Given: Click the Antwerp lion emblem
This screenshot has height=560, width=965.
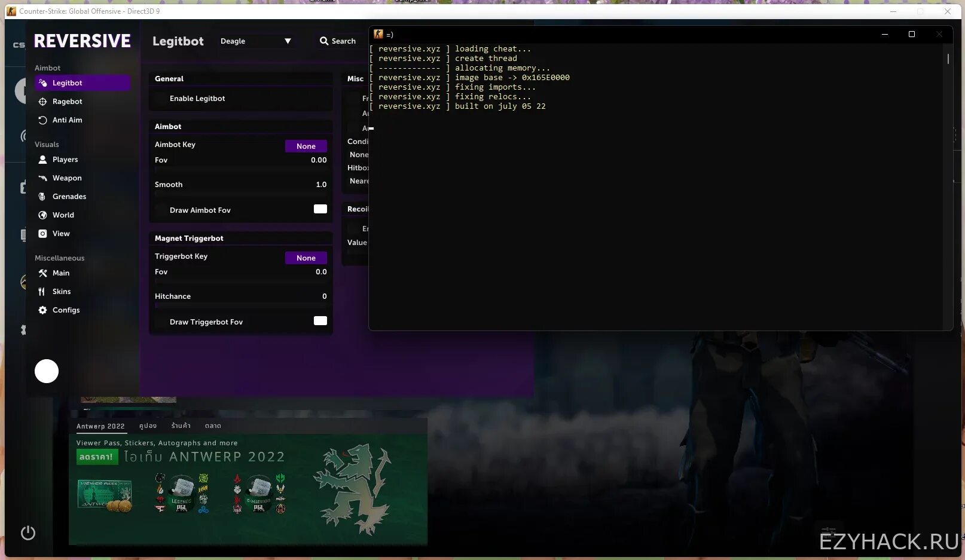Looking at the screenshot, I should click(x=353, y=489).
